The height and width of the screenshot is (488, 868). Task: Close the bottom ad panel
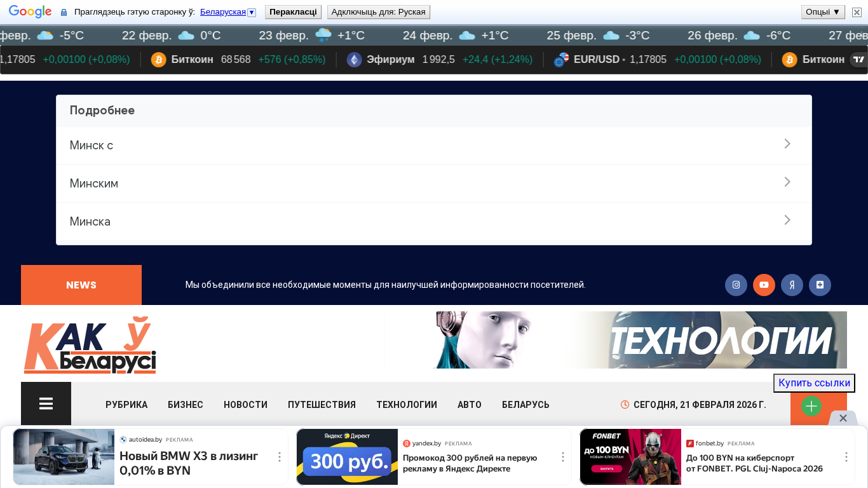point(843,418)
